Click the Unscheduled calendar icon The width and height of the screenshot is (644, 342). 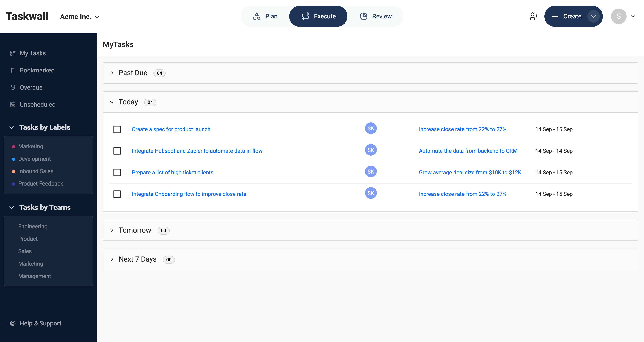[x=13, y=104]
